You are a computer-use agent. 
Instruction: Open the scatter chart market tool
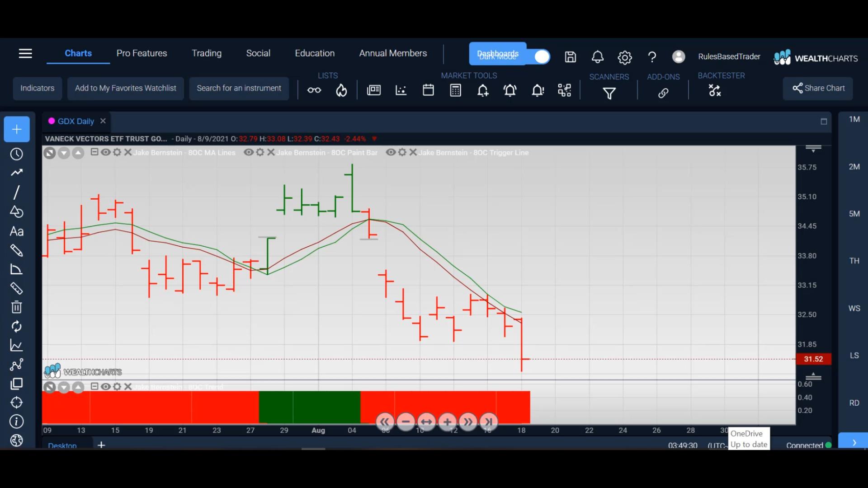point(401,90)
